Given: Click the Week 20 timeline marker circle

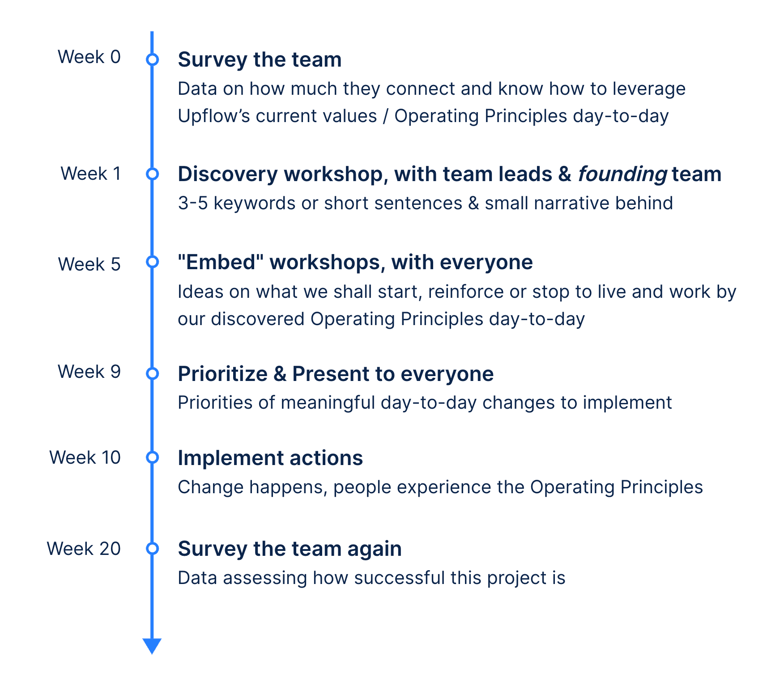Looking at the screenshot, I should tap(152, 548).
